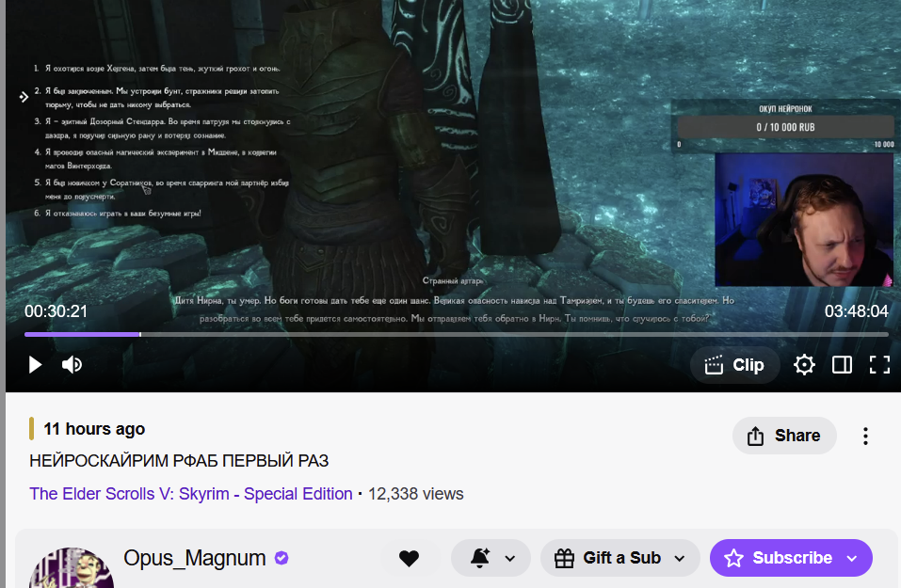The height and width of the screenshot is (588, 901).
Task: Mute the video volume speaker icon
Action: (72, 365)
